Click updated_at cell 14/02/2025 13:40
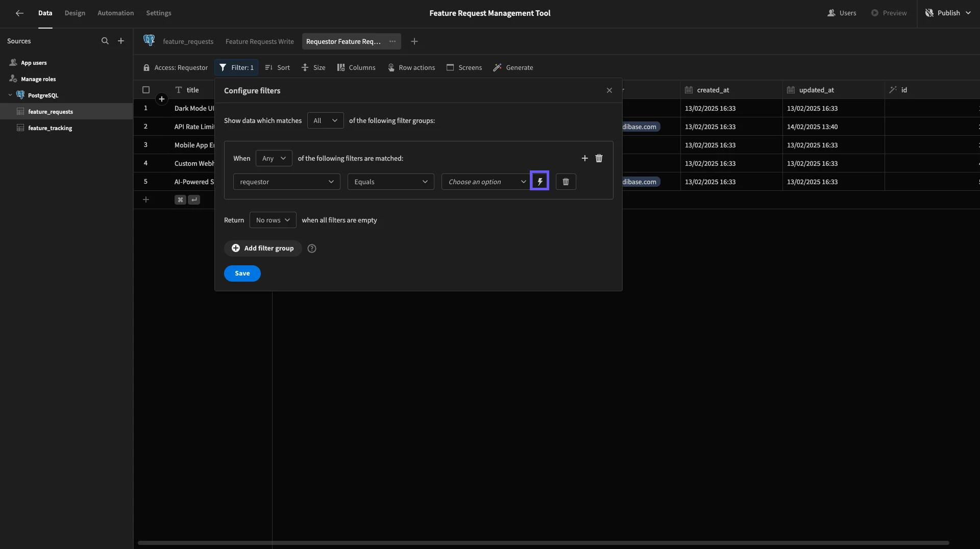 coord(833,127)
